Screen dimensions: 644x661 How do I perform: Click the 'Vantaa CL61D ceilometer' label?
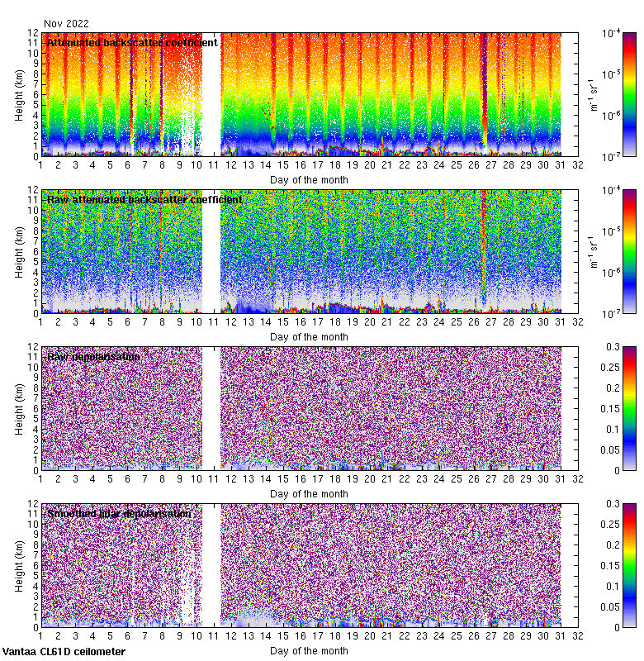64,652
